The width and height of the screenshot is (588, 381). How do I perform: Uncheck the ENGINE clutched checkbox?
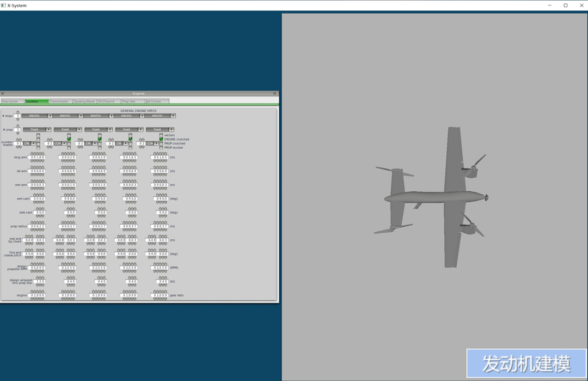161,140
